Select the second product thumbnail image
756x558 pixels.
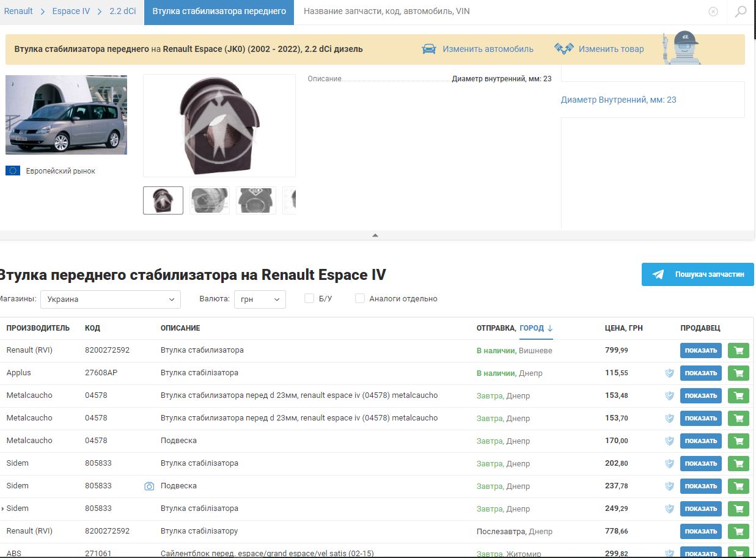click(x=210, y=200)
